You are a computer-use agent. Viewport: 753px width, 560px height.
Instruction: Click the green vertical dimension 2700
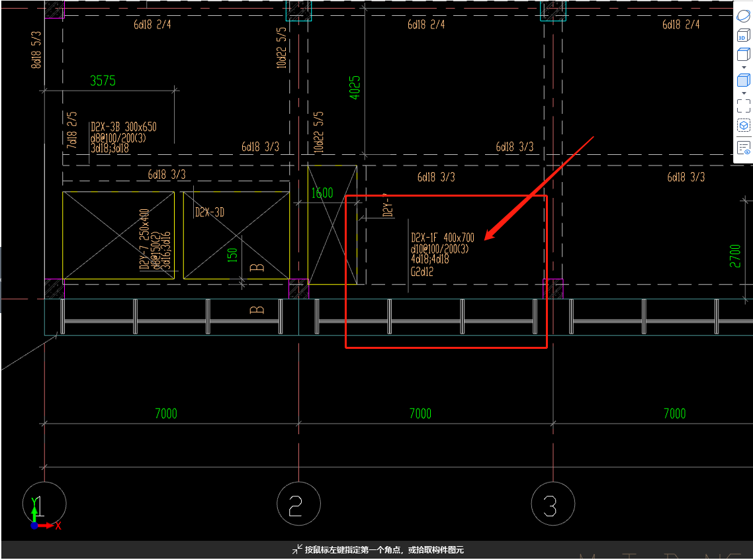click(734, 256)
